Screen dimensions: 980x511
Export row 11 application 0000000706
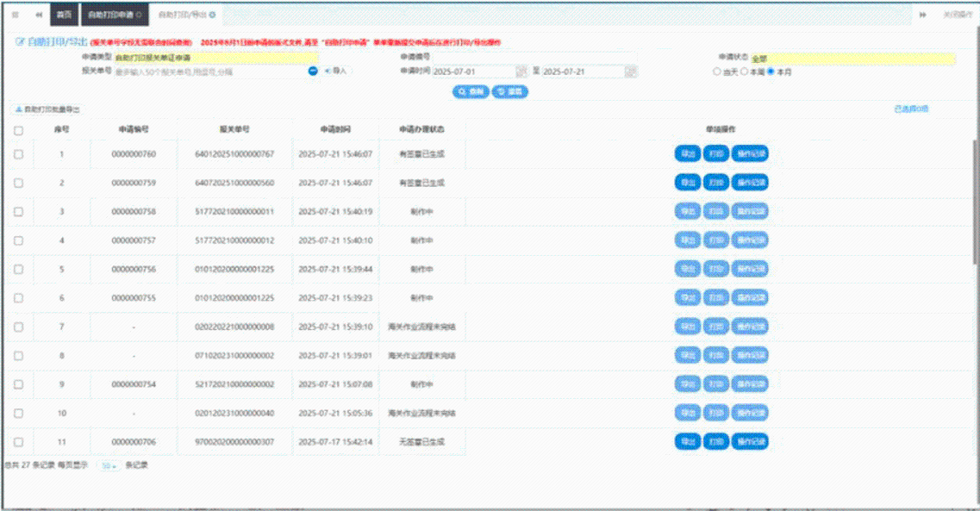point(688,442)
